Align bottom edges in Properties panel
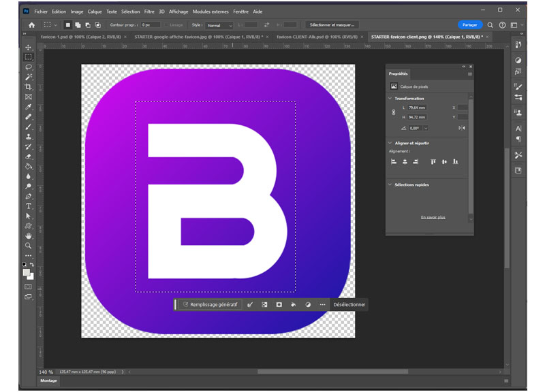Viewport: 545px width, 392px height. tap(455, 162)
